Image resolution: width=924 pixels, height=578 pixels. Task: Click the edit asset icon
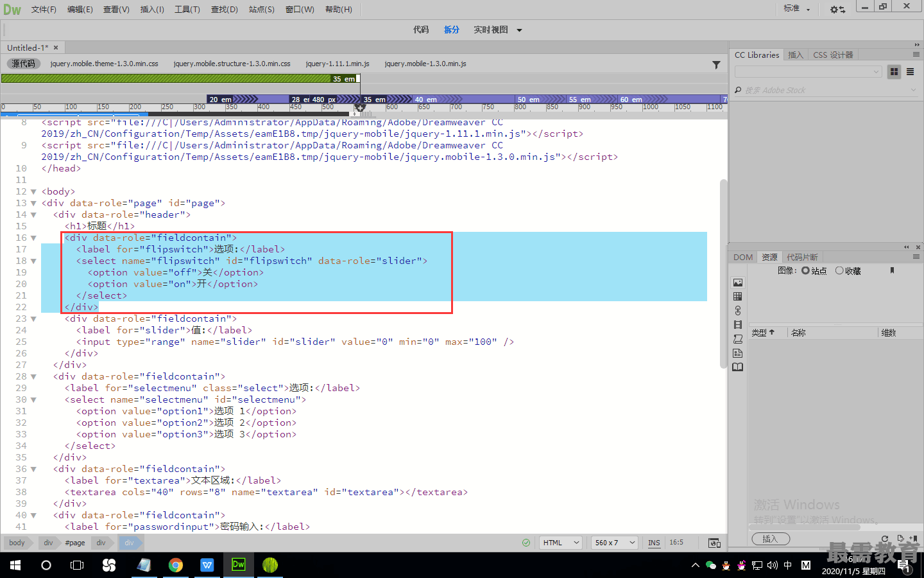(x=900, y=539)
